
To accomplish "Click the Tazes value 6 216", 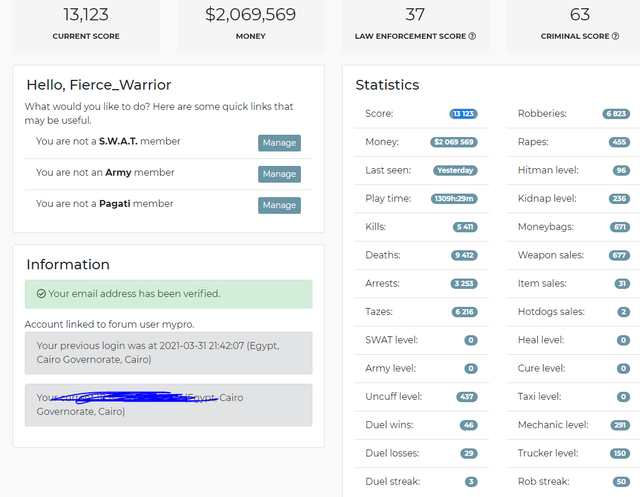I will click(x=464, y=312).
